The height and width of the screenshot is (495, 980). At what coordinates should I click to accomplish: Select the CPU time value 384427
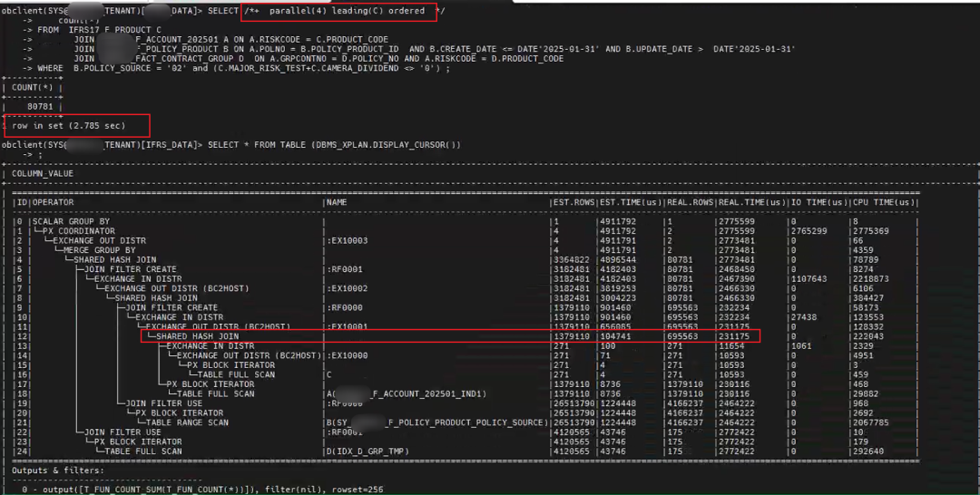[870, 298]
